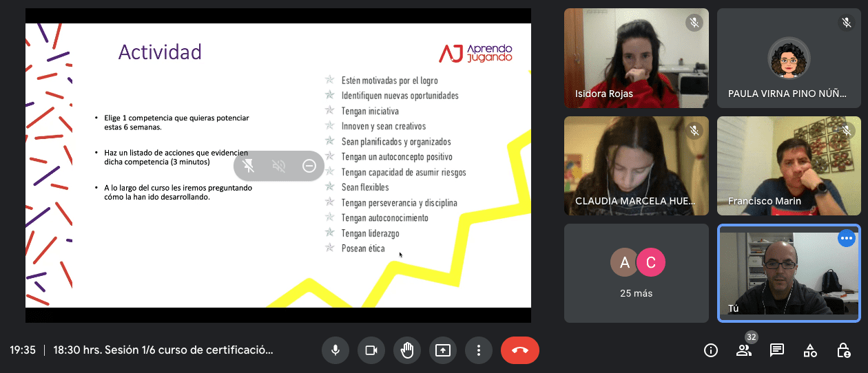Open the chat panel
Screen dimensions: 868x373
(x=777, y=350)
